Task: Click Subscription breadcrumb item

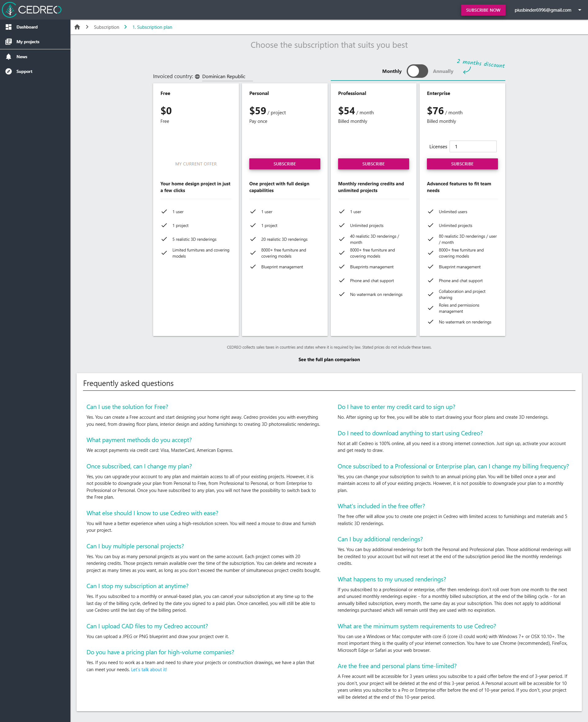Action: pos(106,27)
